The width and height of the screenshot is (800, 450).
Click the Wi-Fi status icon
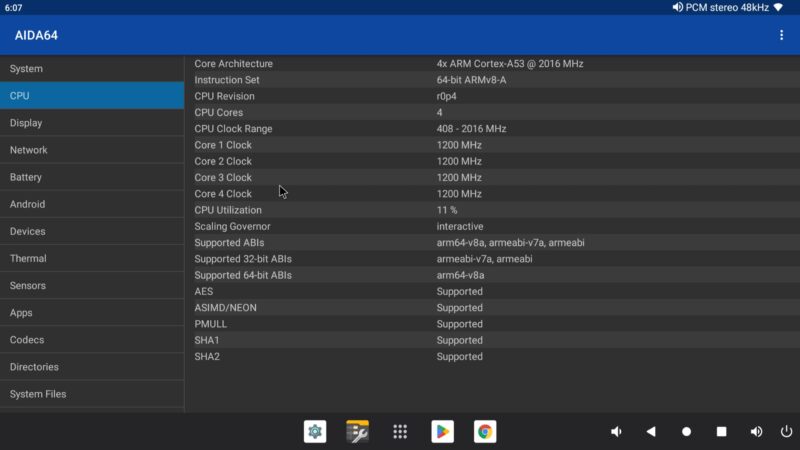(x=779, y=7)
